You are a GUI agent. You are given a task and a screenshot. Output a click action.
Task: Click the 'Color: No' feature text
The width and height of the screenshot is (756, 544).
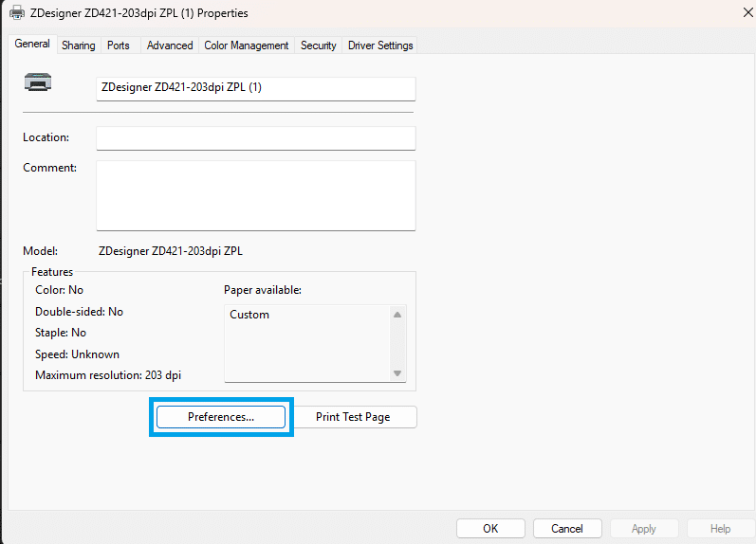[x=60, y=290]
